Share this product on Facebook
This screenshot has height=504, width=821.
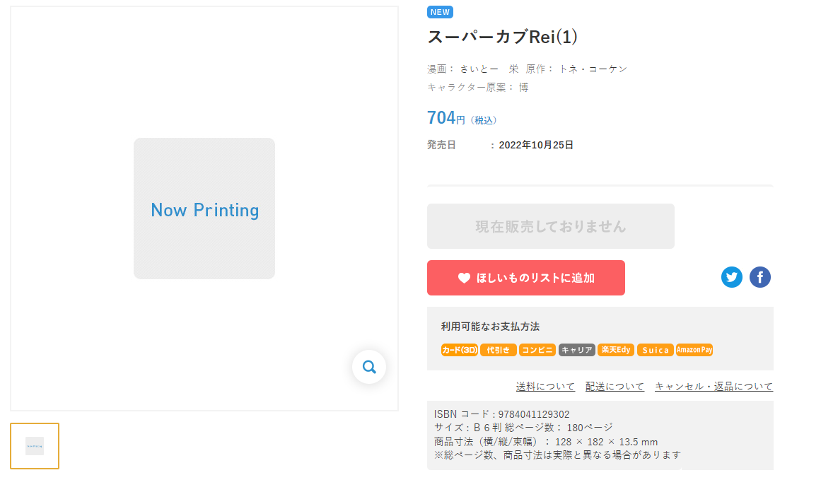pos(760,277)
